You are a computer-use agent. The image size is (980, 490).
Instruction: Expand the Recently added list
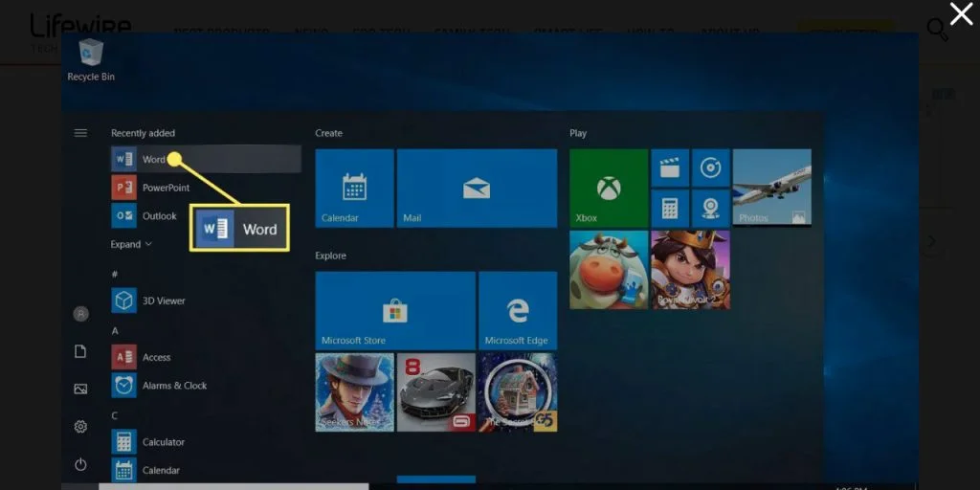[131, 244]
